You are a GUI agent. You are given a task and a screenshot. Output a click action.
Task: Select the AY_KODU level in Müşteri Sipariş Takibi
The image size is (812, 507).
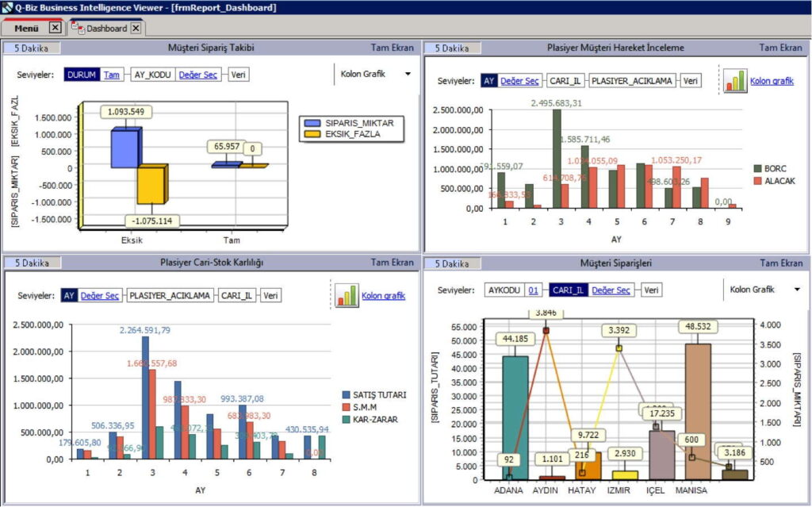pyautogui.click(x=152, y=75)
